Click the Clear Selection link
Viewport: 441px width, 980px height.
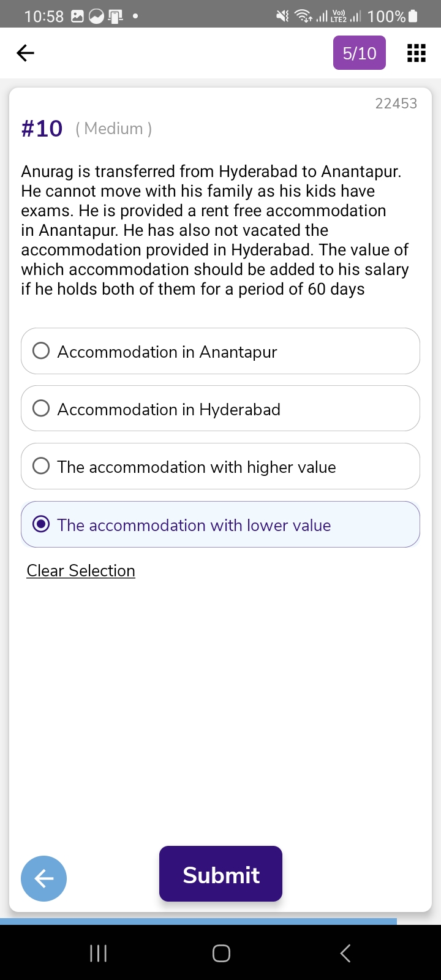click(81, 571)
